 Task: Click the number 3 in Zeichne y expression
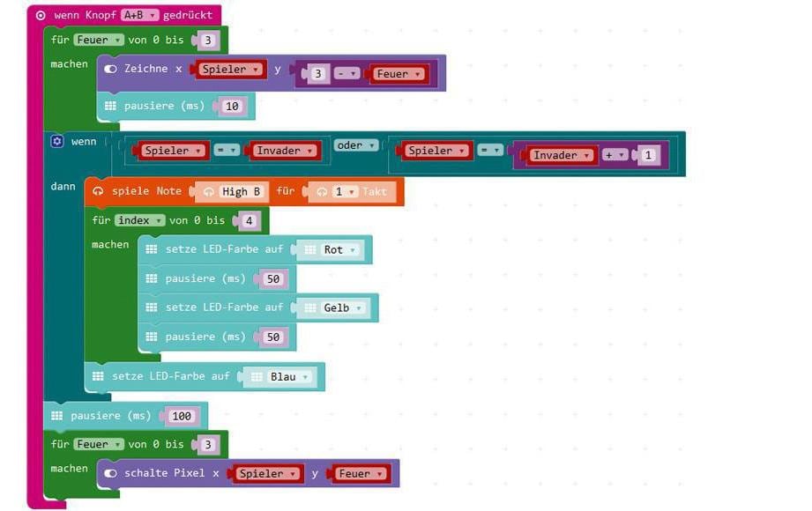tap(318, 74)
